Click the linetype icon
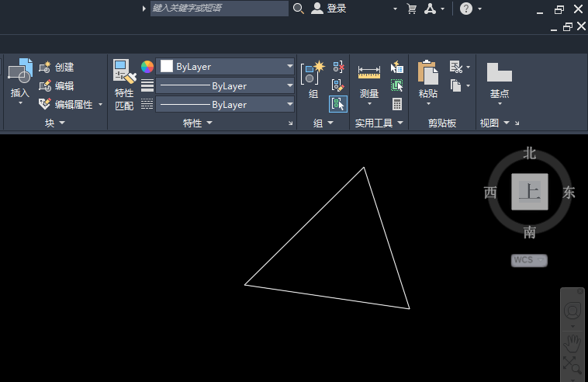The height and width of the screenshot is (382, 588). (x=147, y=104)
